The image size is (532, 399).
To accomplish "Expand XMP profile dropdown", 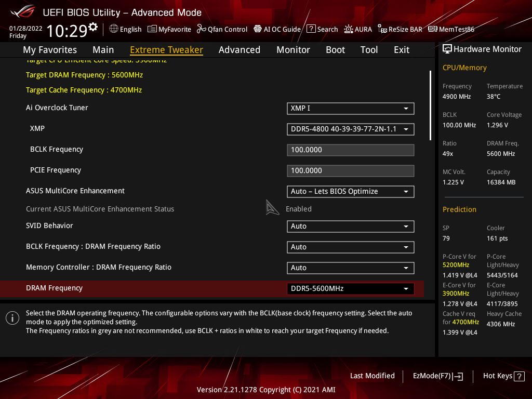I will tap(351, 129).
